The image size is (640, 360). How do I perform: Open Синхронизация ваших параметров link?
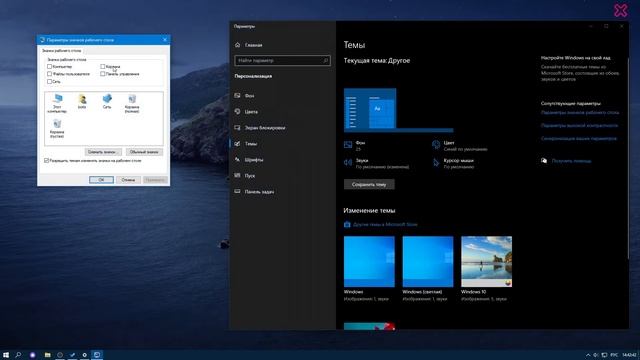[578, 138]
